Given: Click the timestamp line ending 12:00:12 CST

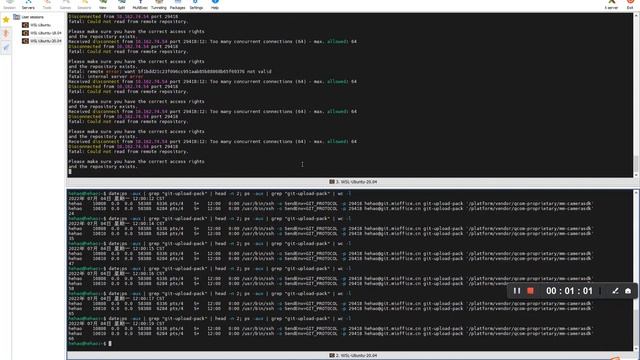Looking at the screenshot, I should point(117,198).
